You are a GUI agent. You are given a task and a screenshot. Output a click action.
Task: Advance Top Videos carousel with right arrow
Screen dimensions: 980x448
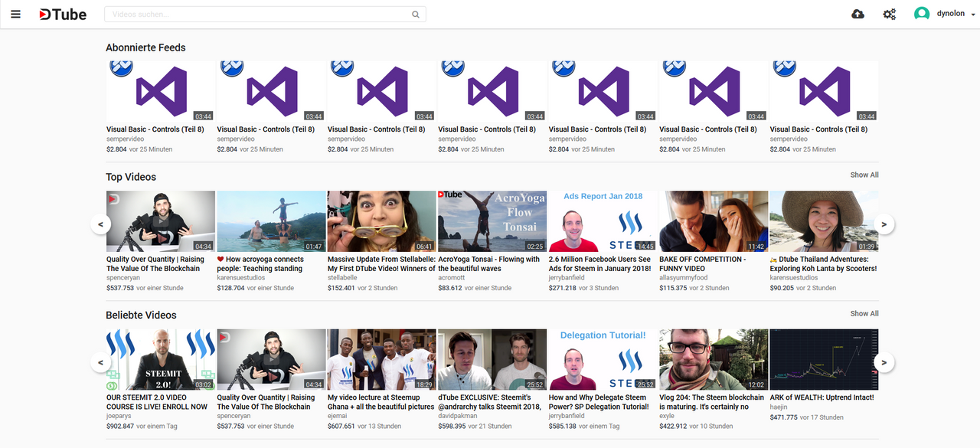884,224
